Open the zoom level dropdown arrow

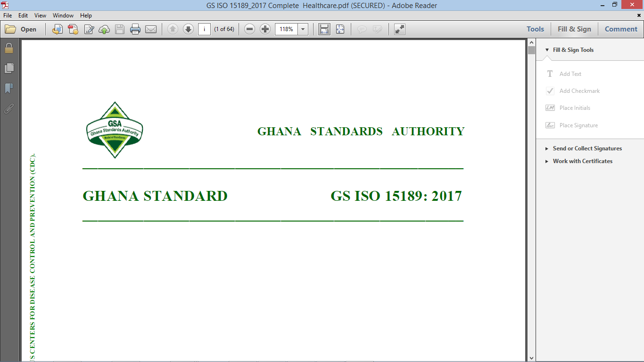point(303,29)
